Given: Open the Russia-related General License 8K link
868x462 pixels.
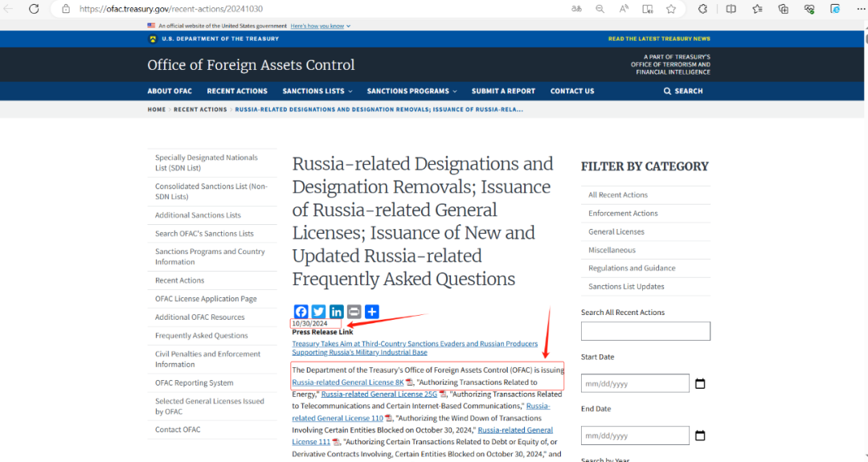Looking at the screenshot, I should coord(347,382).
